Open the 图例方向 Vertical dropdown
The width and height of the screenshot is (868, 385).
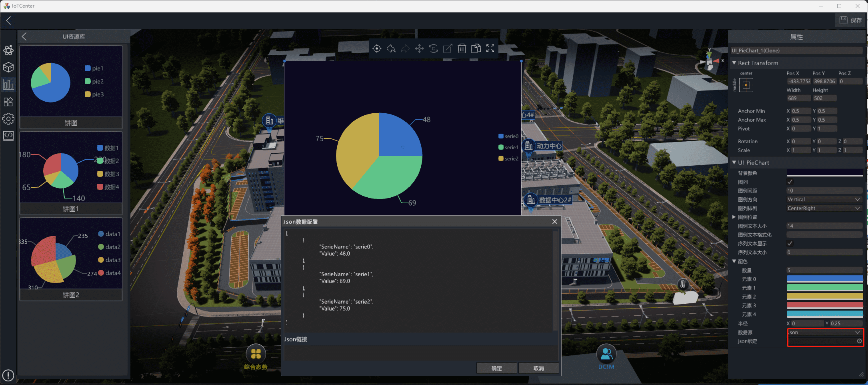[x=824, y=199]
